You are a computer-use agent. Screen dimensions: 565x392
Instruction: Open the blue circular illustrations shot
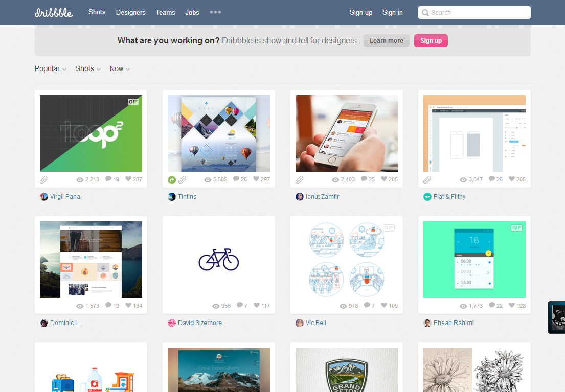[347, 260]
